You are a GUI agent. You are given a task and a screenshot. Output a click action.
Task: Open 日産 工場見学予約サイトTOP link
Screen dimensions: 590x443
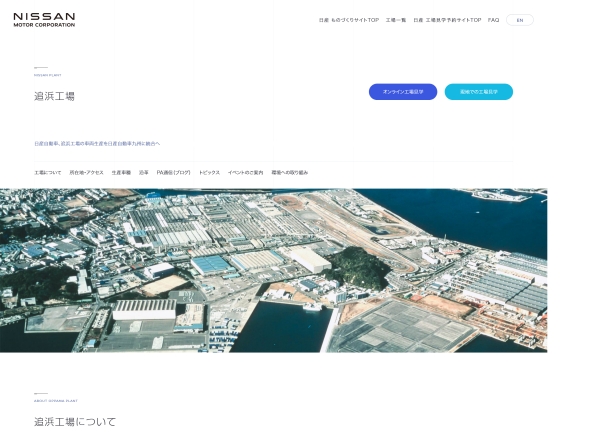click(x=447, y=20)
